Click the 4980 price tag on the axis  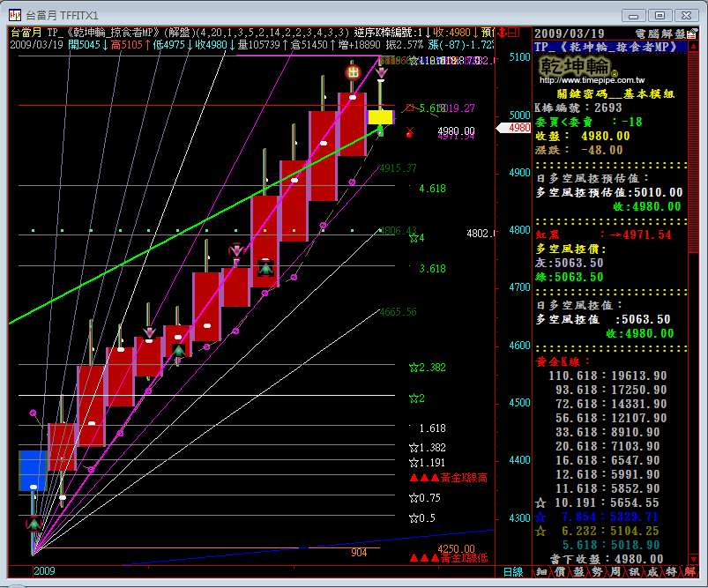tap(514, 128)
